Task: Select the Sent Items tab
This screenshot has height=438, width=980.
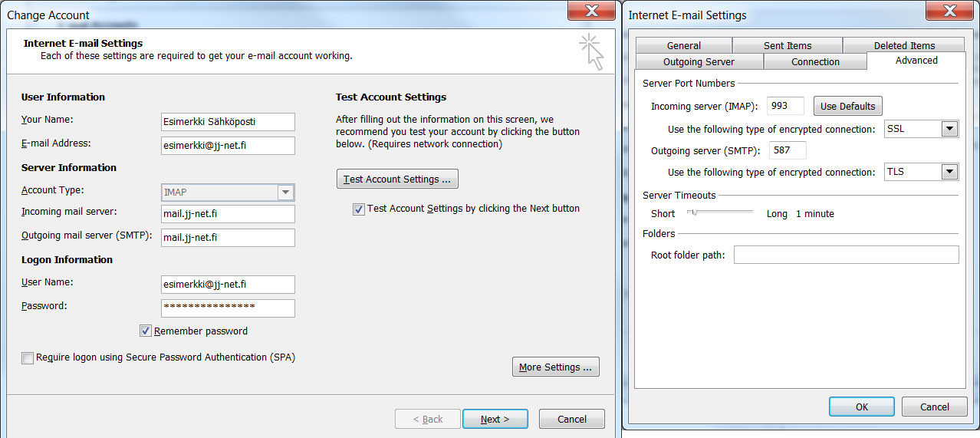Action: coord(787,45)
